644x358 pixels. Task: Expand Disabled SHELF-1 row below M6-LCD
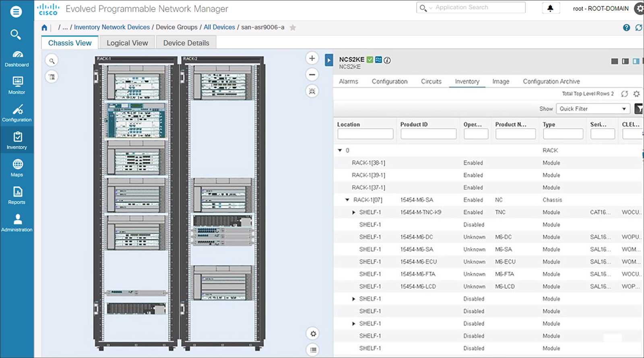pos(354,299)
